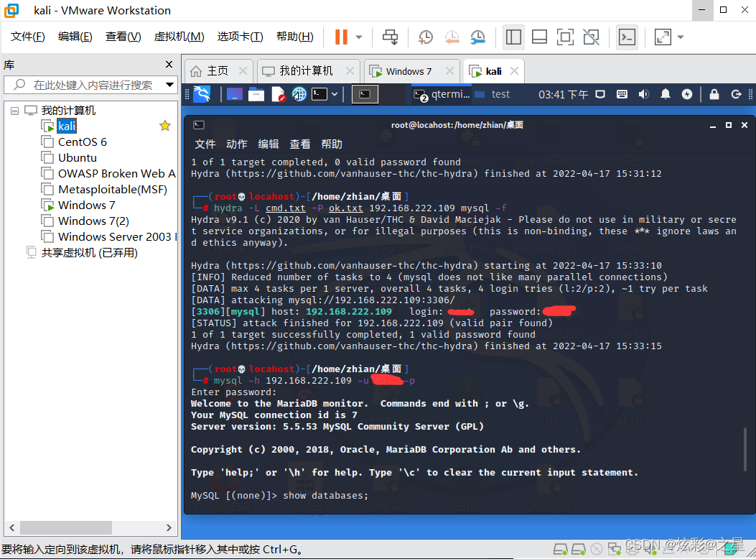Take a snapshot of this virtual machine

tap(425, 37)
